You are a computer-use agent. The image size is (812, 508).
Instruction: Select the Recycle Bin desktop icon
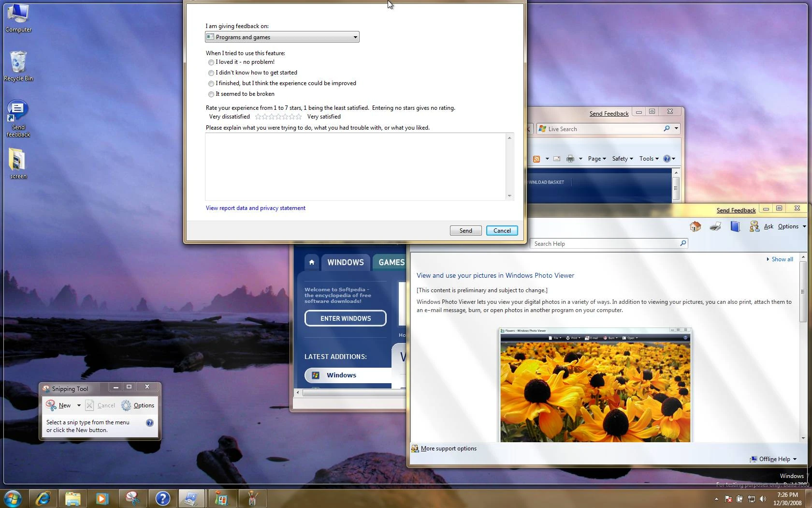[18, 66]
